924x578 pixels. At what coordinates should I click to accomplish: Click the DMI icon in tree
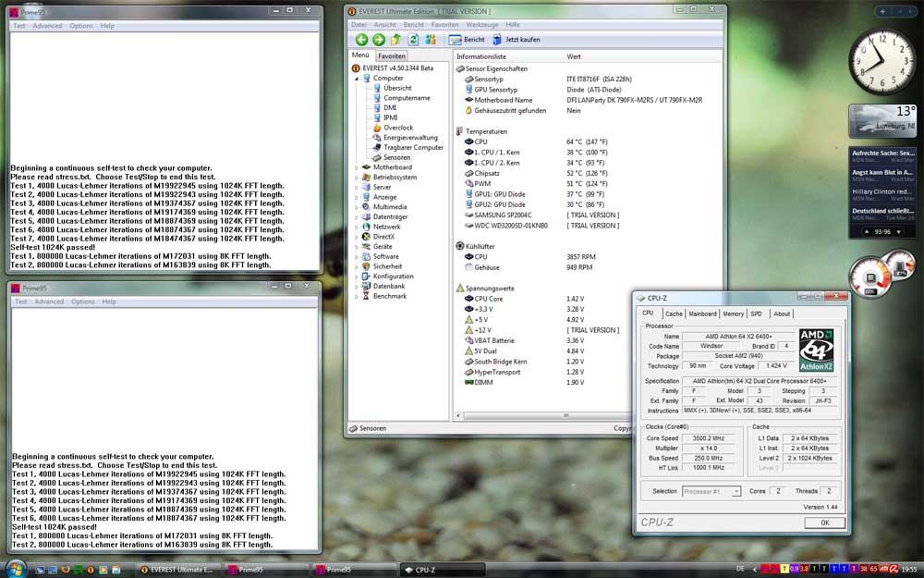pyautogui.click(x=377, y=107)
